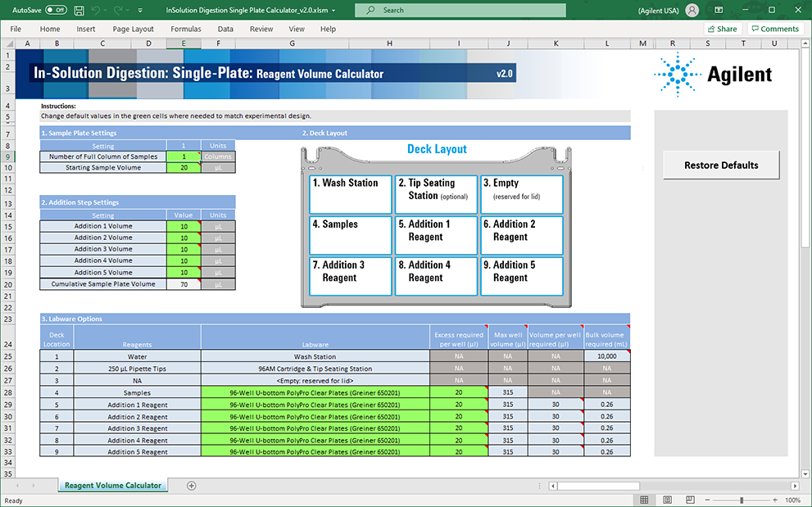Image resolution: width=812 pixels, height=507 pixels.
Task: Click the Wash Station bulk volume 10,000 cell
Action: pos(607,356)
